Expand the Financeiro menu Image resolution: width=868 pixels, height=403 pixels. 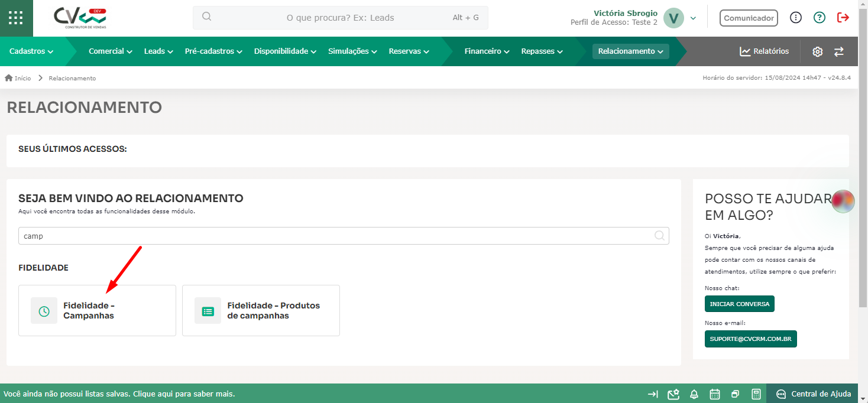tap(487, 51)
